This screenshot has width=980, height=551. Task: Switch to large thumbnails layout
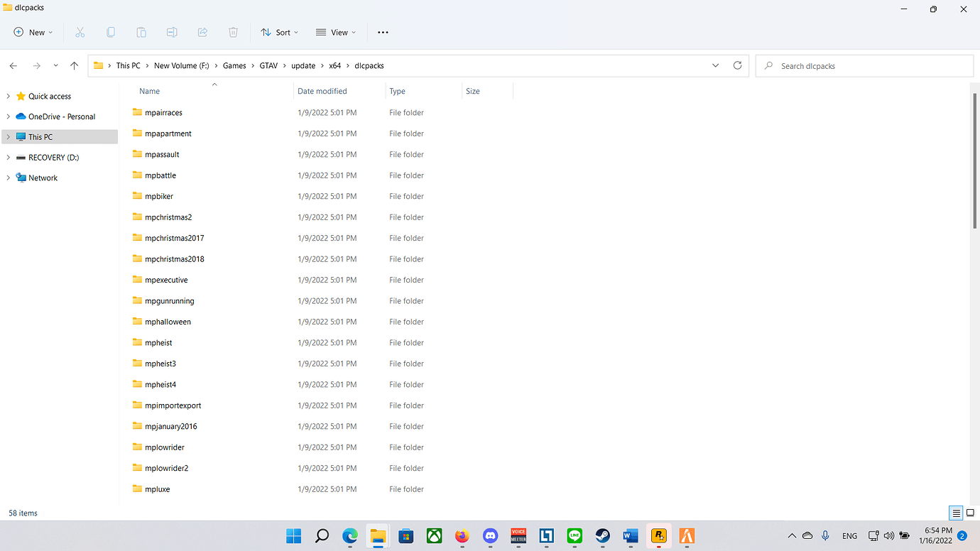click(x=970, y=513)
